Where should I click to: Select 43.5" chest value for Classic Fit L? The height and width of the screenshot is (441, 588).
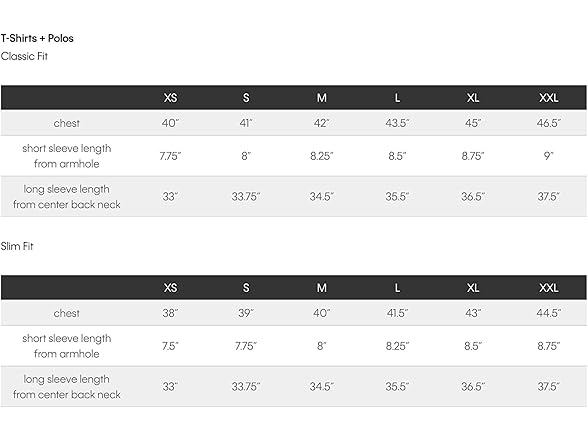(397, 123)
